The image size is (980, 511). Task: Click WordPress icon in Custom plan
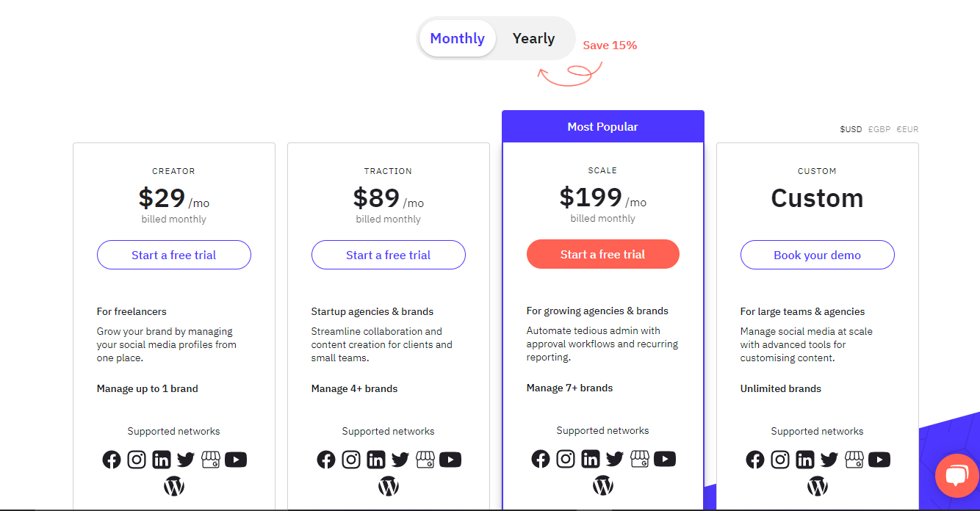[x=817, y=486]
